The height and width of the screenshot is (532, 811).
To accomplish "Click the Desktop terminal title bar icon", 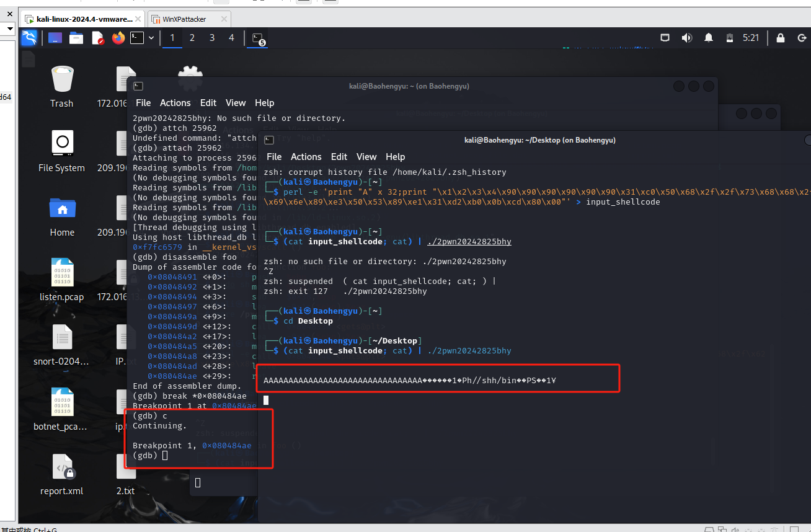I will [x=269, y=140].
